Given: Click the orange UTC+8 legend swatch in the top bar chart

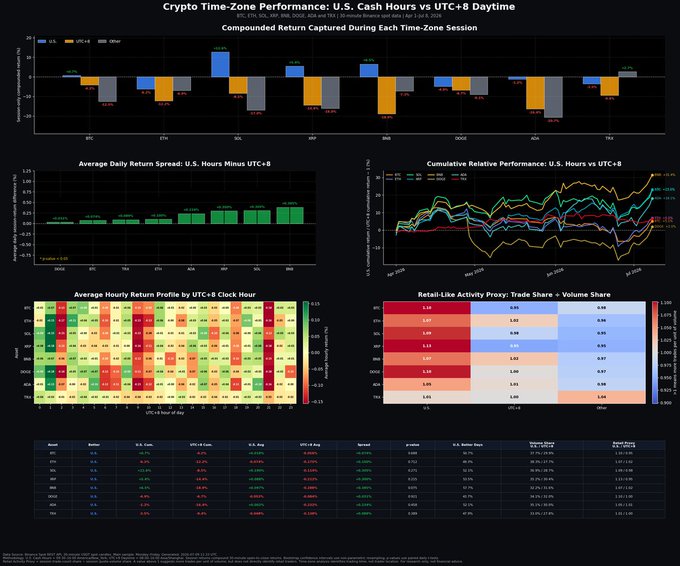Looking at the screenshot, I should pyautogui.click(x=69, y=42).
